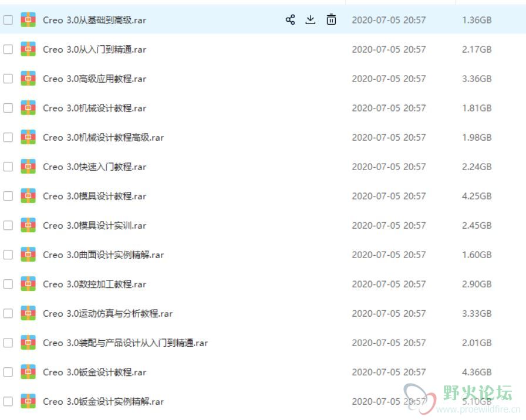Check the box beside Creo 3.0机械设计教程高级.rar
Screen dimensions: 526x420
[8, 137]
